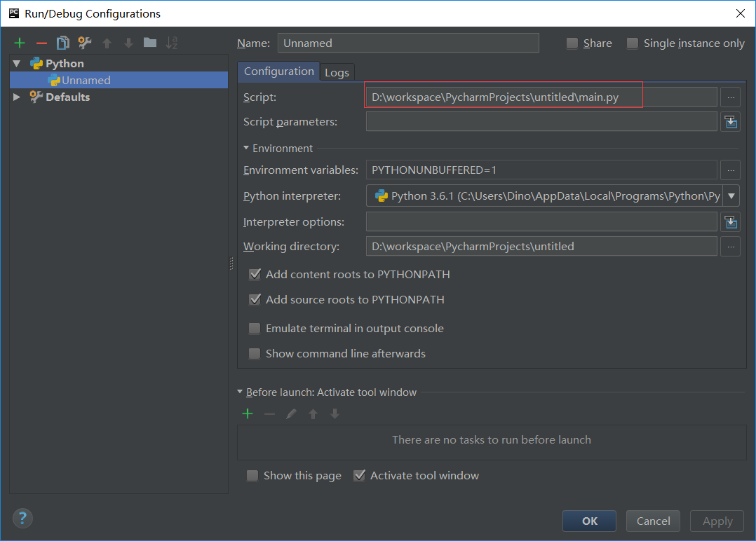Screen dimensions: 756x541
Task: Click in the Name input field
Action: [x=408, y=43]
